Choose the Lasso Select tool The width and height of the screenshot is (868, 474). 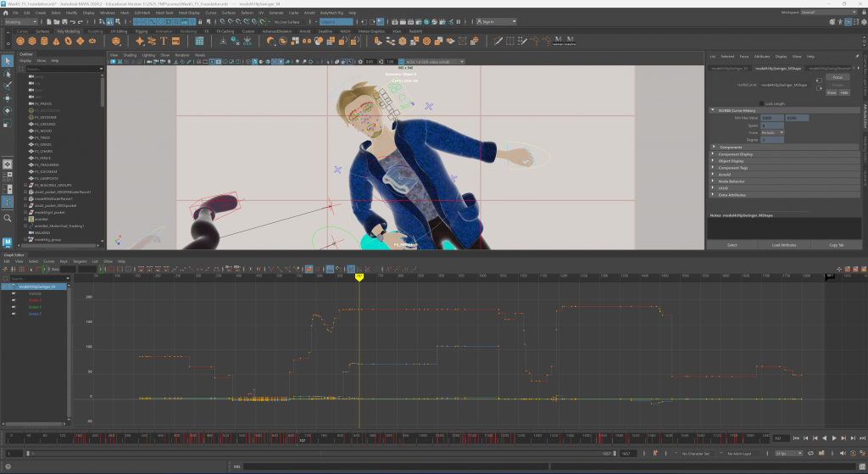tap(8, 73)
